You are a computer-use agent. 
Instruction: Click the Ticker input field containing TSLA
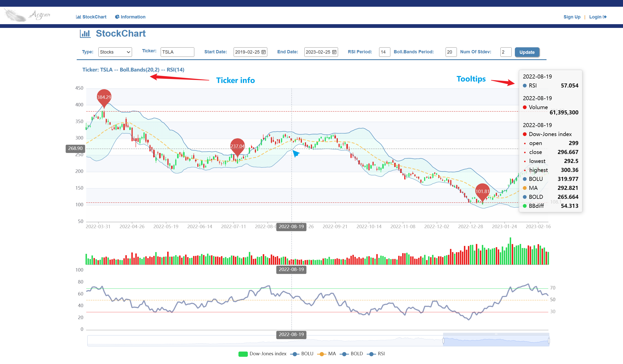pyautogui.click(x=177, y=52)
